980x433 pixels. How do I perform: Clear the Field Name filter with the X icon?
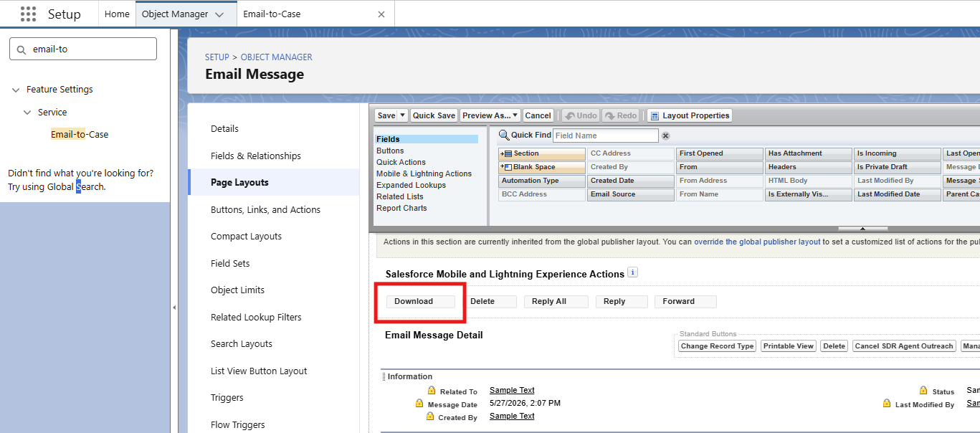(665, 135)
